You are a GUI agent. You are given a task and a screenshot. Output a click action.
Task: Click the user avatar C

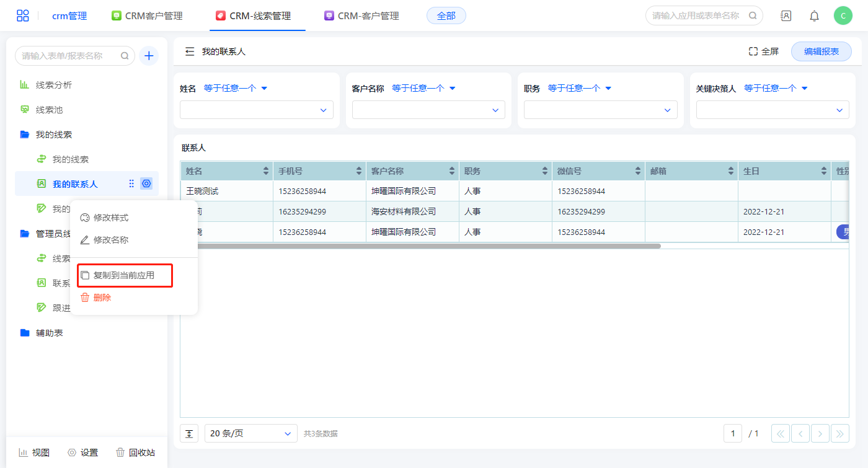tap(843, 16)
